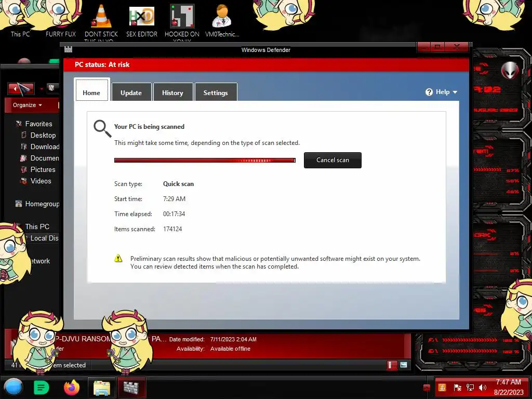Screen dimensions: 532x399
Task: Switch Explorer to large icons view
Action: pyautogui.click(x=403, y=365)
